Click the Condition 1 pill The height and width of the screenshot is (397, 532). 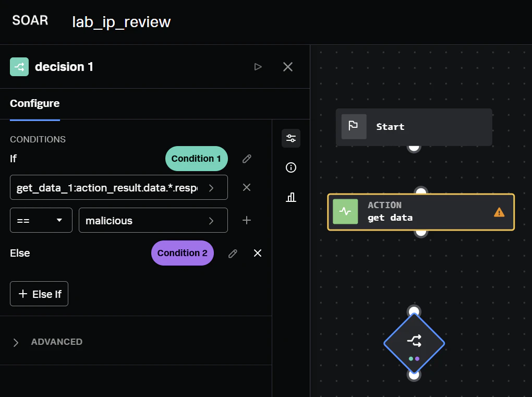(x=197, y=159)
